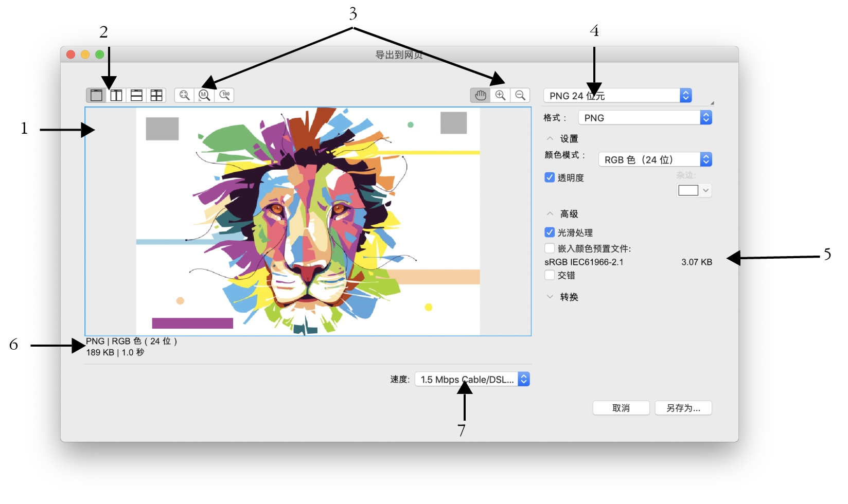Disable the 光滑处理 checkbox
This screenshot has height=504, width=848.
pos(550,232)
